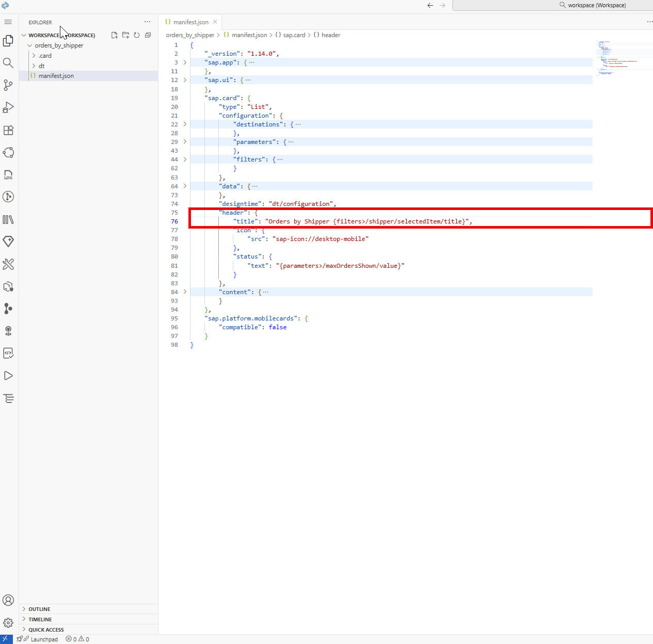Click the cube with plug activity icon
This screenshot has width=653, height=644.
click(x=8, y=286)
